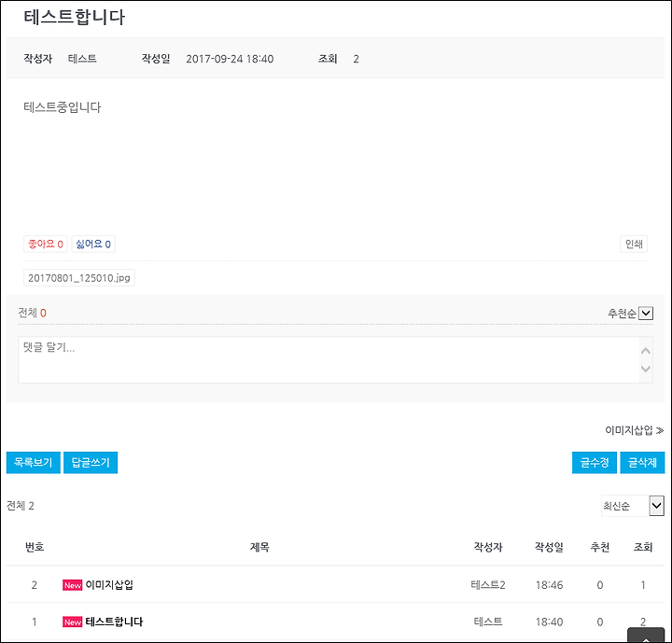
Task: Click the 전체 0 comment count text
Action: pyautogui.click(x=32, y=313)
